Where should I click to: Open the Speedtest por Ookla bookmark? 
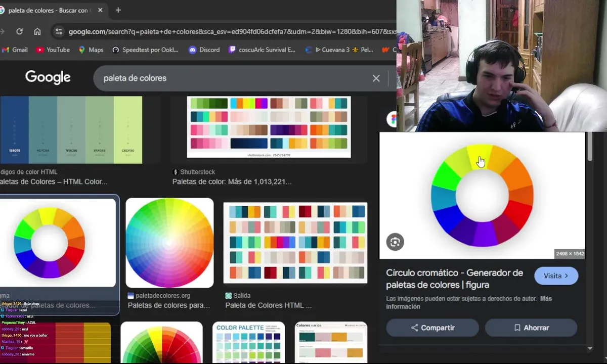pos(145,50)
